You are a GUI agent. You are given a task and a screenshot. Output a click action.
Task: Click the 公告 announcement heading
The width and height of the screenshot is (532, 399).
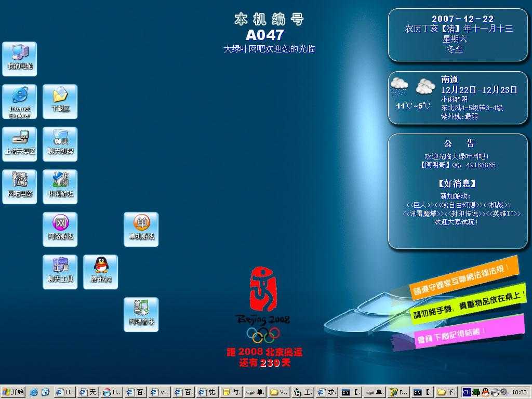[x=459, y=143]
